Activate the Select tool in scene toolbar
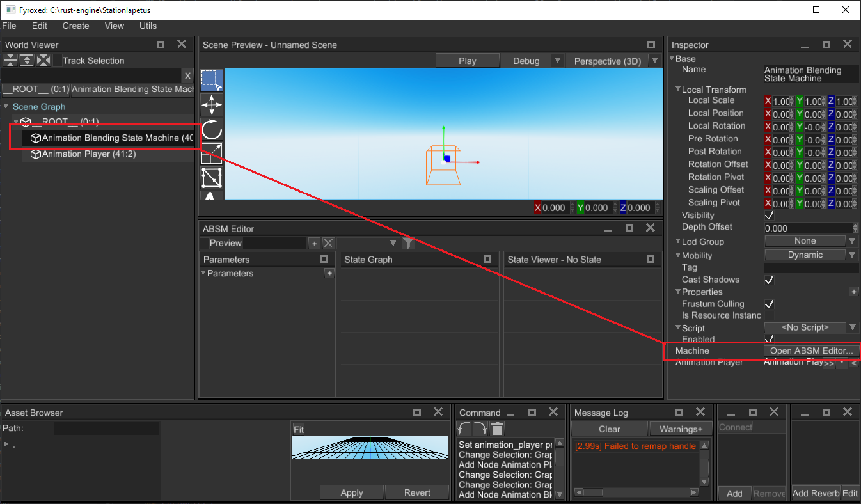 pyautogui.click(x=212, y=81)
